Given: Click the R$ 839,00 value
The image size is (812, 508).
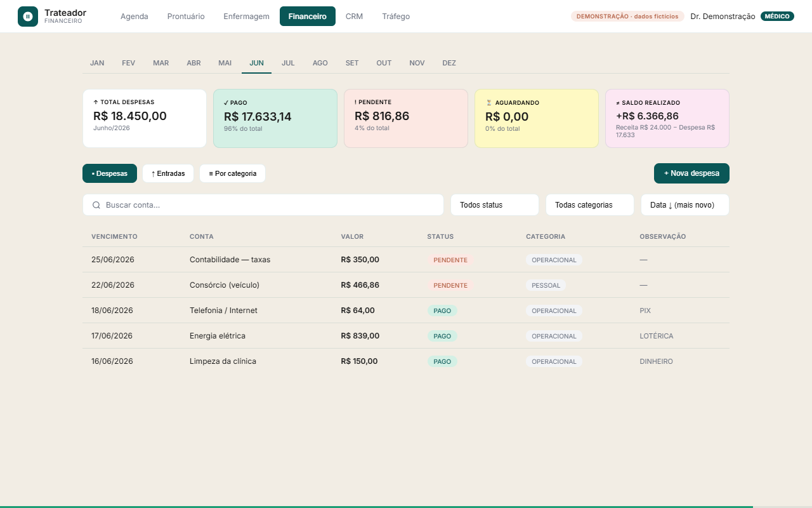Looking at the screenshot, I should (360, 336).
